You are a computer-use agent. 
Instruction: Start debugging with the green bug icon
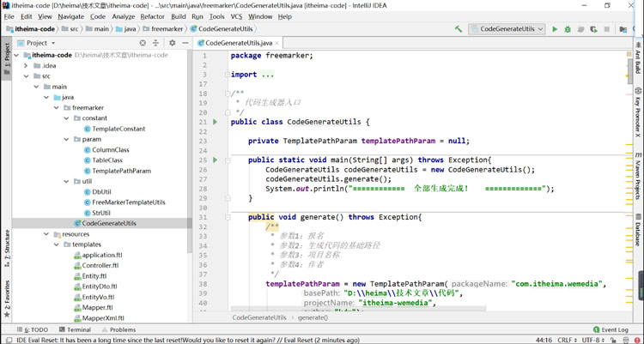568,29
